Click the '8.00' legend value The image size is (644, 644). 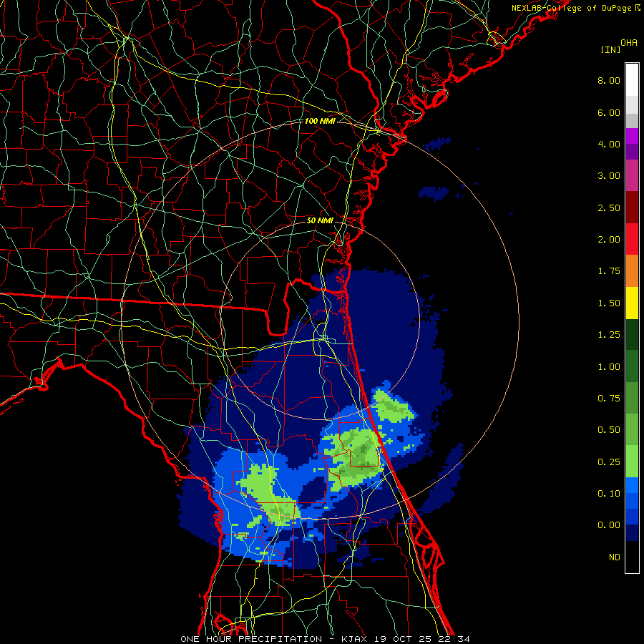(609, 80)
